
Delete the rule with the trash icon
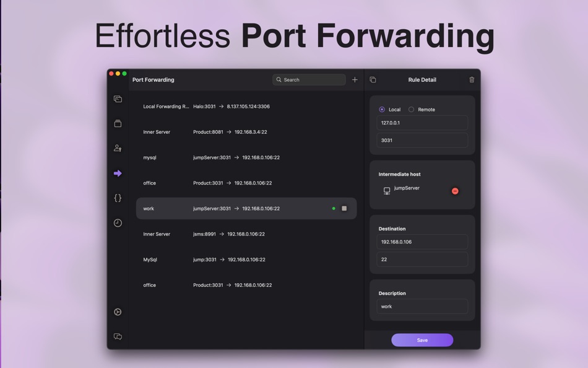(472, 79)
